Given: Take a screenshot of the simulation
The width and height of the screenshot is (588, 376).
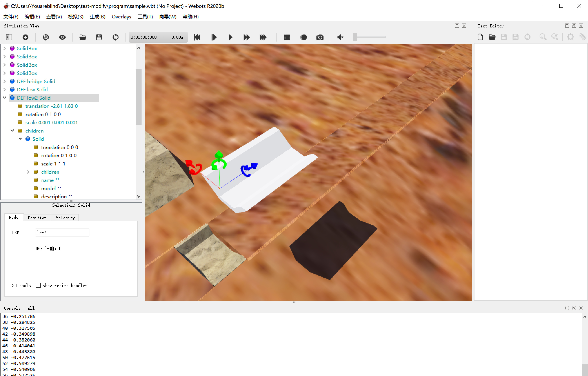Looking at the screenshot, I should pyautogui.click(x=320, y=37).
